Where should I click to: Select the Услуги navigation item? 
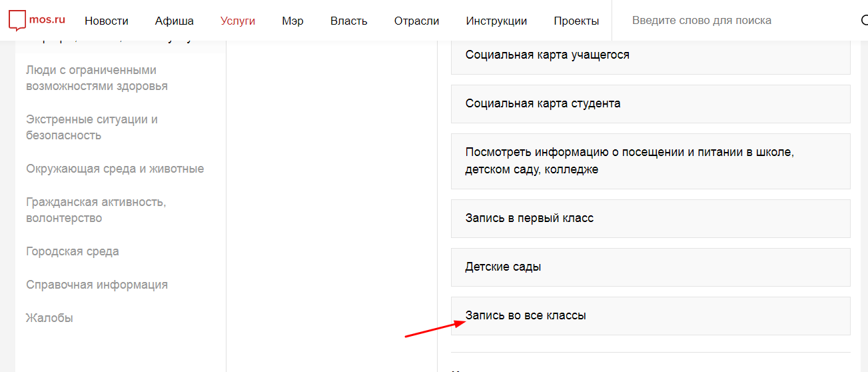click(x=238, y=21)
